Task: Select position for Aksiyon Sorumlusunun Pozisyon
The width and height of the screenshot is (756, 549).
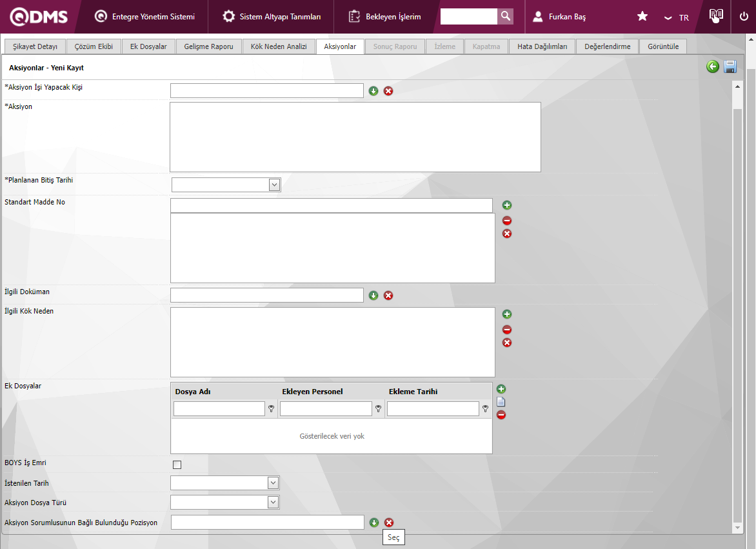Action: [374, 523]
